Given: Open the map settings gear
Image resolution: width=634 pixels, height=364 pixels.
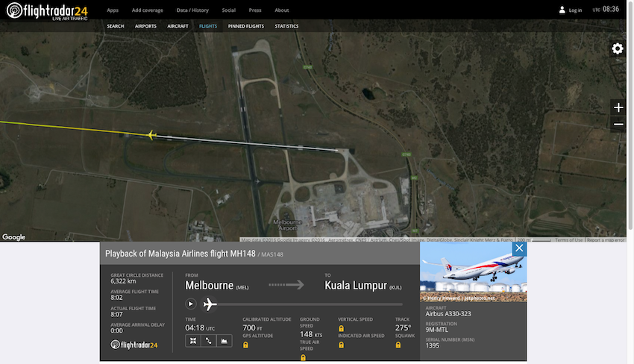Looking at the screenshot, I should click(618, 48).
